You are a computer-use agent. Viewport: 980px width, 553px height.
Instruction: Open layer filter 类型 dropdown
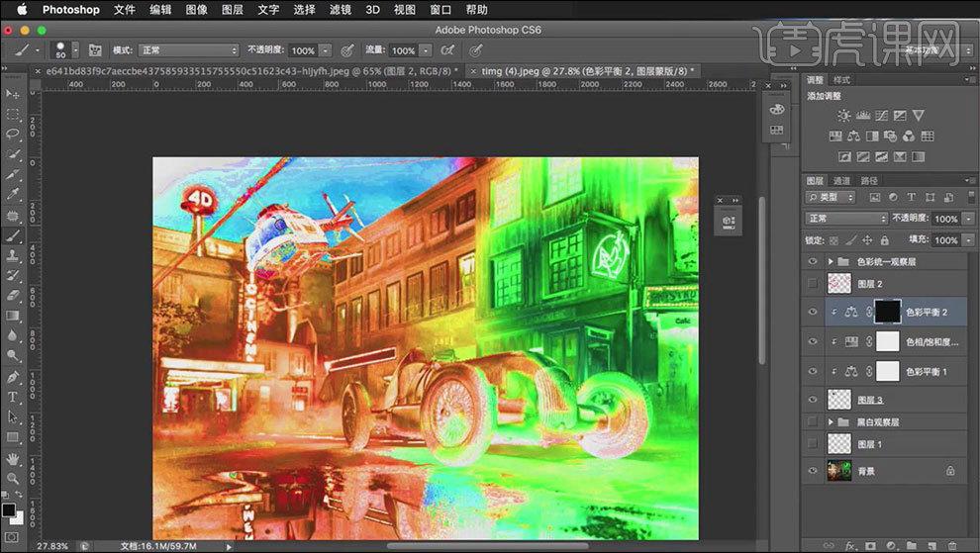(x=830, y=198)
